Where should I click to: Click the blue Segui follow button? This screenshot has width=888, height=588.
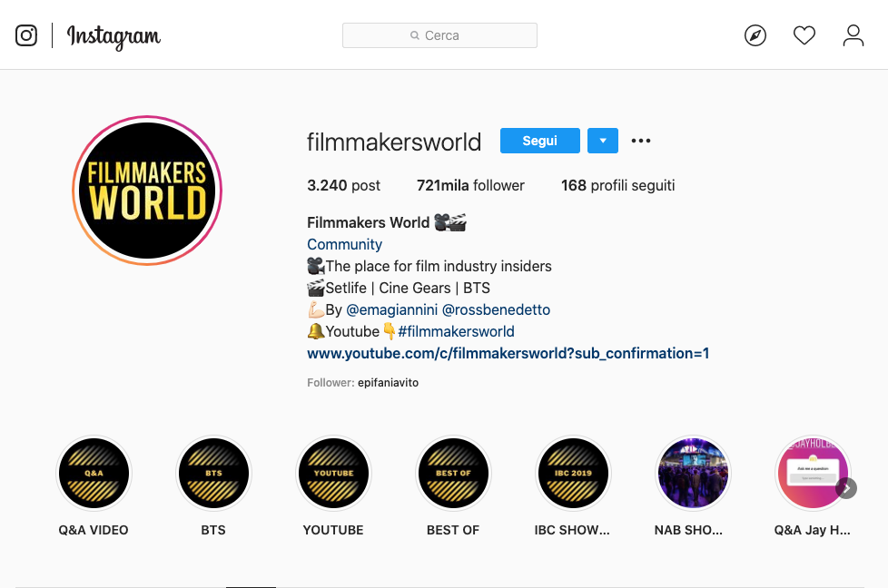(x=539, y=141)
